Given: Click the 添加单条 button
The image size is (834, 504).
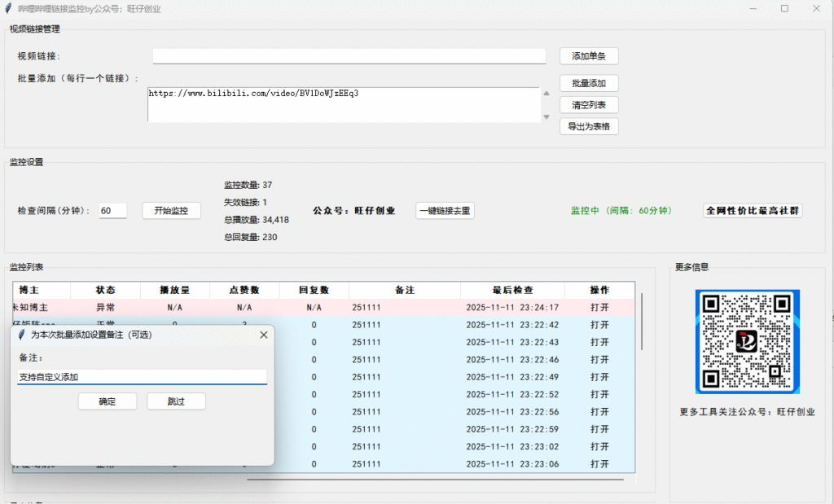Looking at the screenshot, I should click(x=589, y=56).
